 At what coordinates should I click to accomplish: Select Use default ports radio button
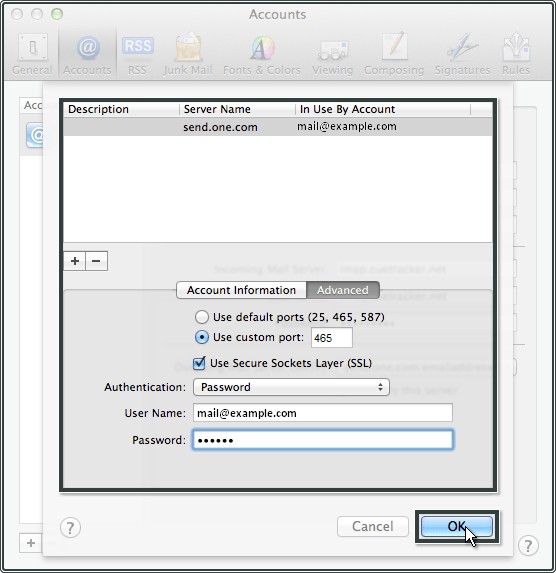(x=201, y=317)
